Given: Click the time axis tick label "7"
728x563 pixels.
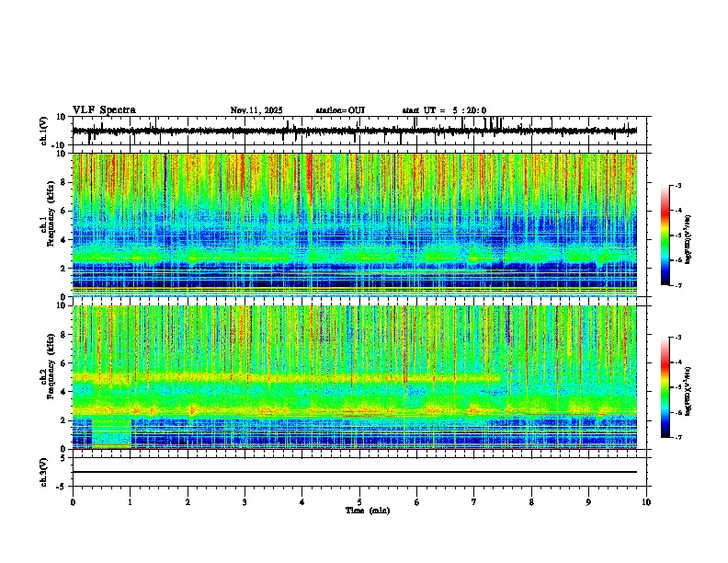Looking at the screenshot, I should coord(473,502).
